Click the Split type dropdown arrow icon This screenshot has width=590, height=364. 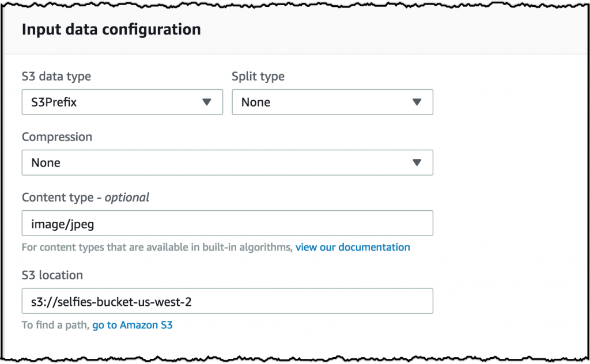click(x=418, y=102)
